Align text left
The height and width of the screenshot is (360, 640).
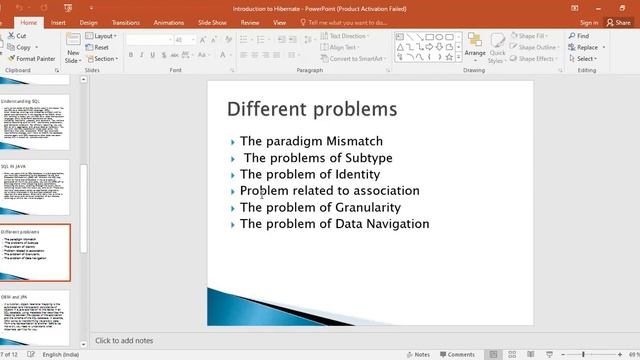[244, 55]
